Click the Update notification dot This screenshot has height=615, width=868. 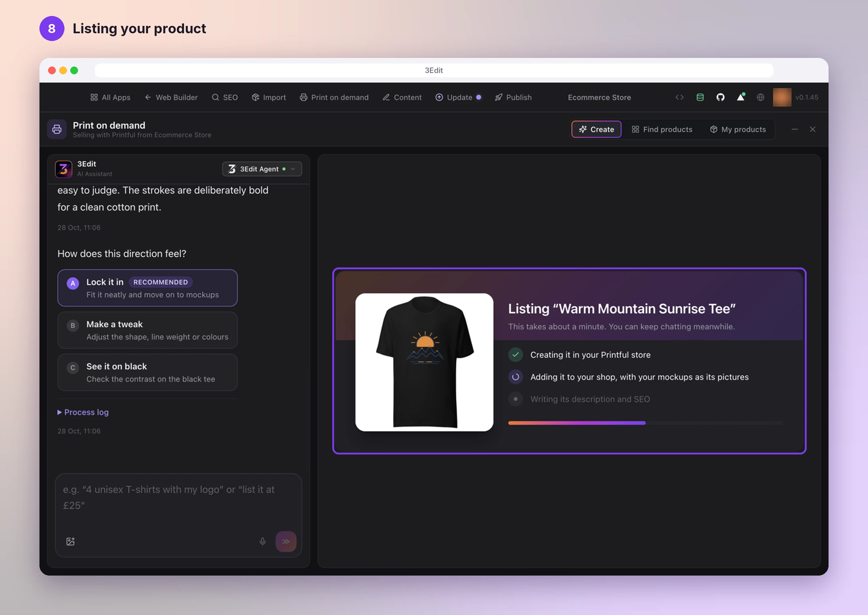click(478, 97)
